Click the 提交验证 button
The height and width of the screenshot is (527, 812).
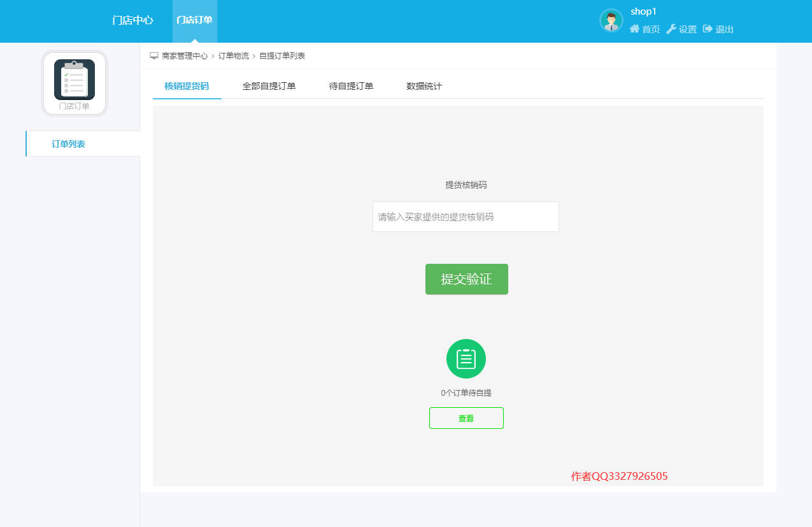(466, 279)
